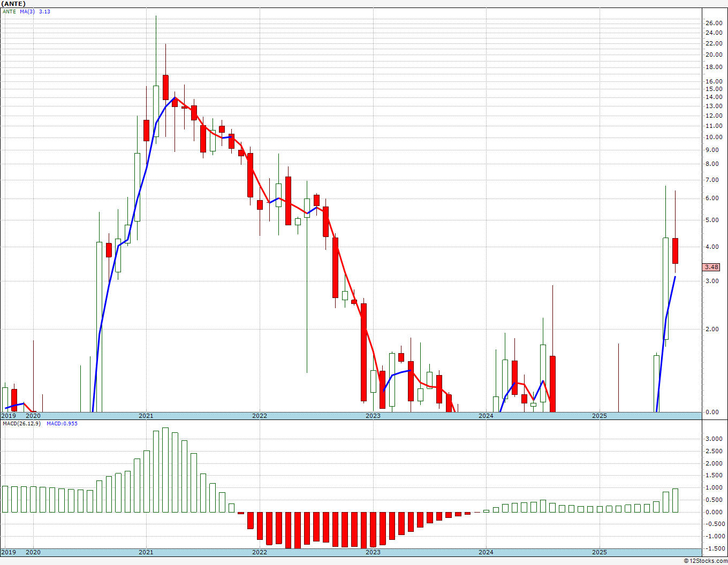Viewport: 728px width, 565px height.
Task: Click 2023 on the MACD panel timeline
Action: point(373,552)
